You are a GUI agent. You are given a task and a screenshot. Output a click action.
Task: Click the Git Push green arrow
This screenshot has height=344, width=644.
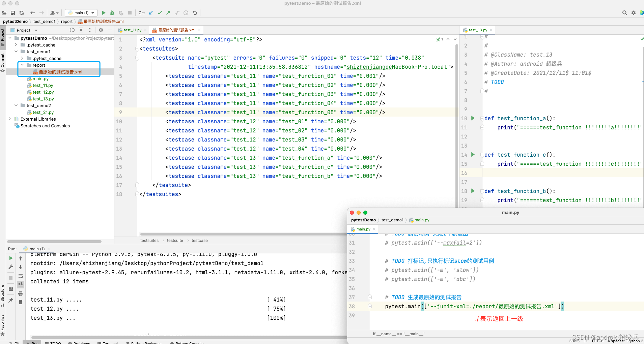(x=168, y=13)
